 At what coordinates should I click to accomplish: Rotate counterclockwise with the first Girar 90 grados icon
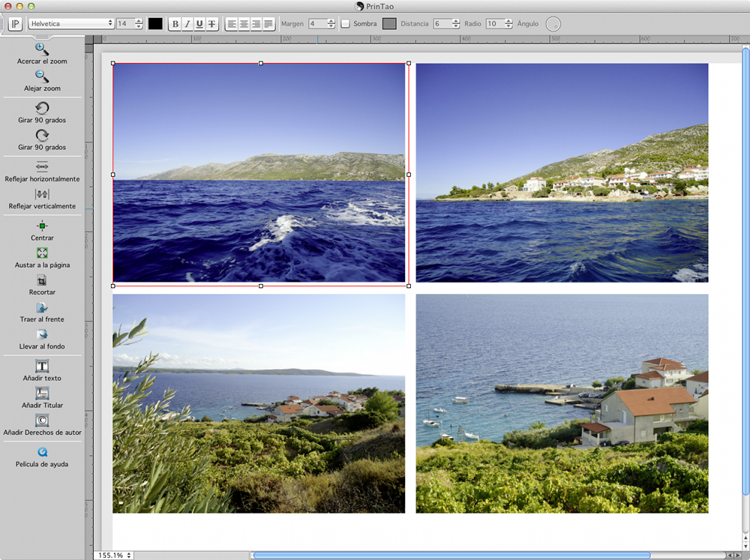tap(42, 108)
